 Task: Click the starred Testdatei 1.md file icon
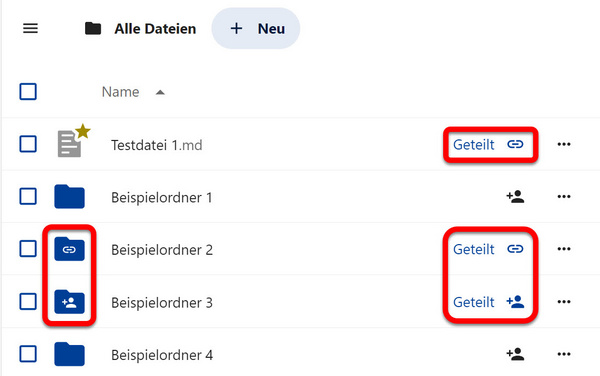(x=73, y=142)
